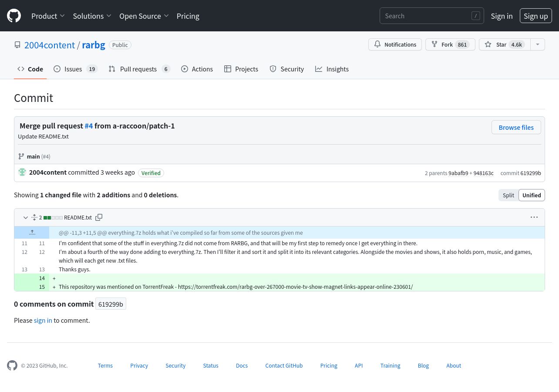Click the line number 14 in diff
The width and height of the screenshot is (559, 392).
coord(42,278)
